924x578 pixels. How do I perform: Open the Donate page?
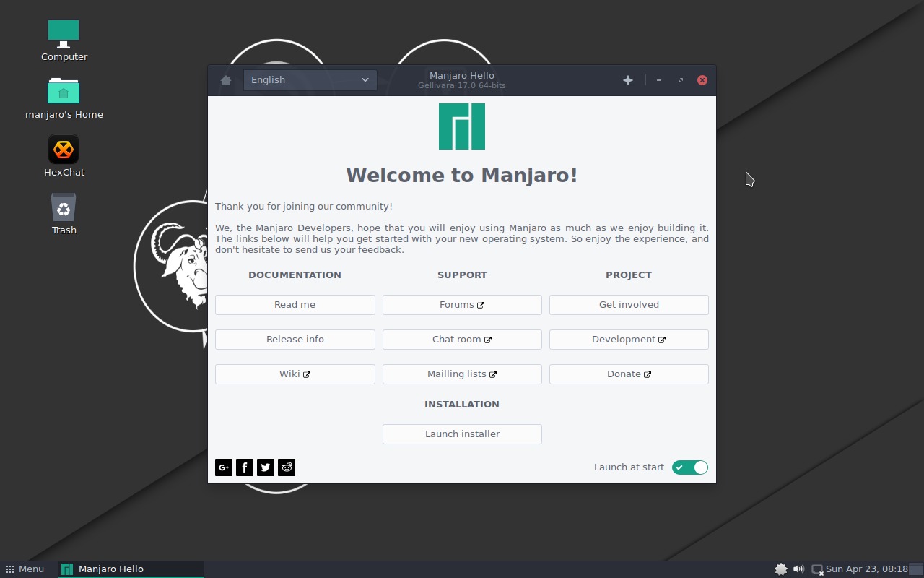[629, 374]
